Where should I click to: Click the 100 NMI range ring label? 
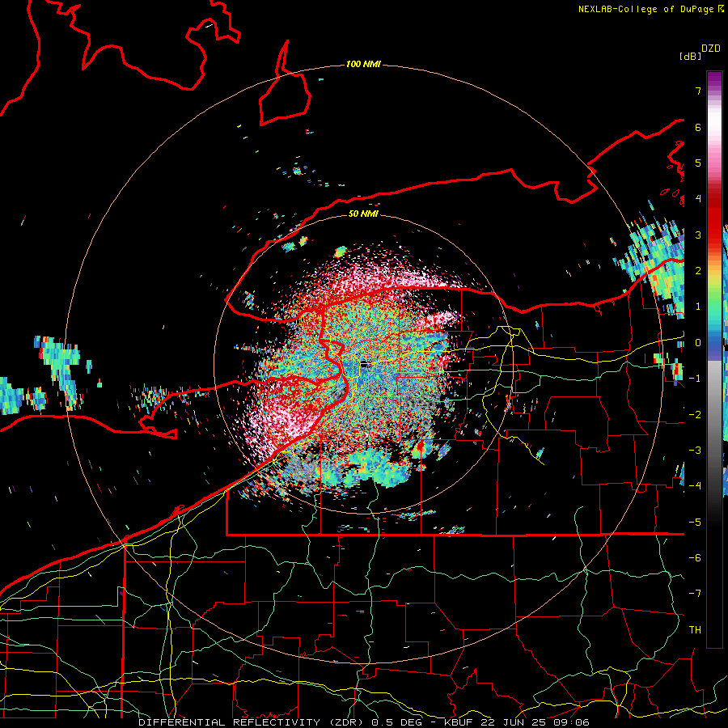point(363,64)
